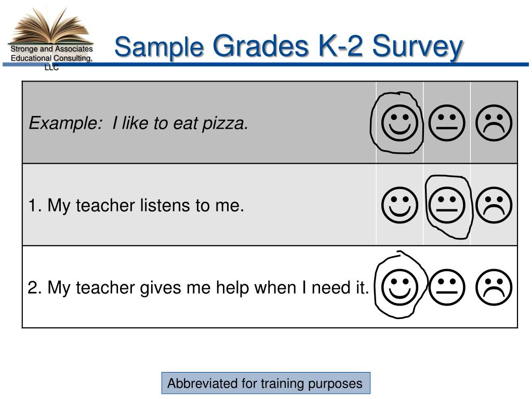Select sad face for pizza example
This screenshot has height=399, width=532.
(x=494, y=123)
